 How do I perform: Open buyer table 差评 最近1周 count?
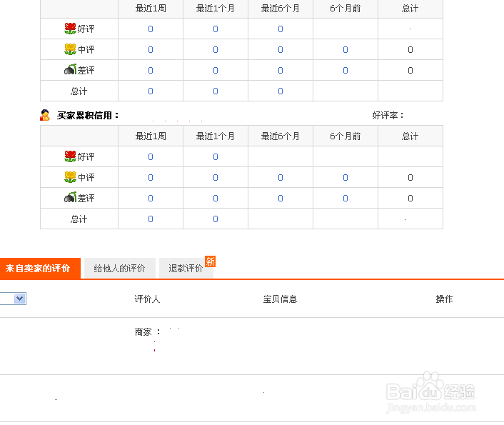(x=151, y=198)
